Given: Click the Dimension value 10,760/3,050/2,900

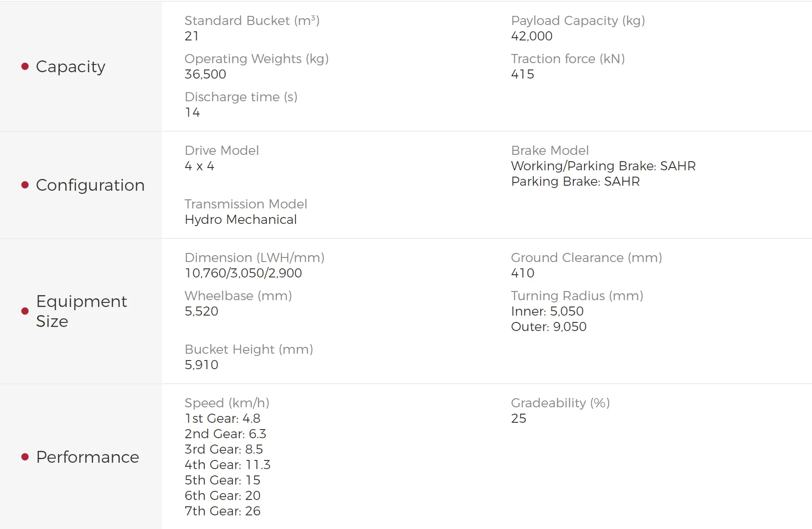Looking at the screenshot, I should pyautogui.click(x=243, y=273).
